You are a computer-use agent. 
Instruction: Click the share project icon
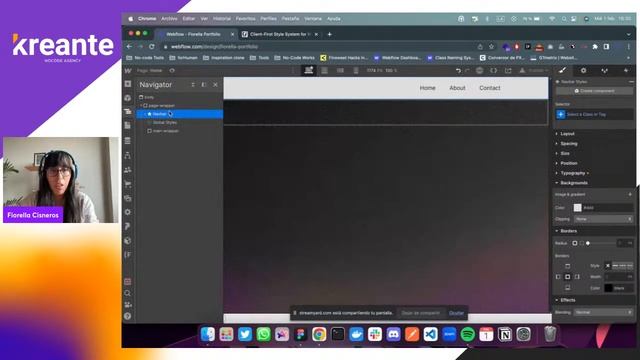(508, 71)
